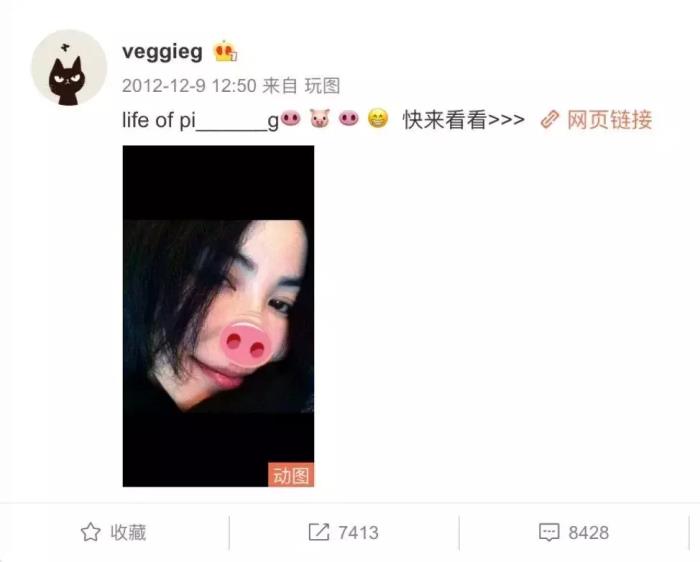The height and width of the screenshot is (562, 700).
Task: Open the 7413 repost count
Action: click(358, 533)
